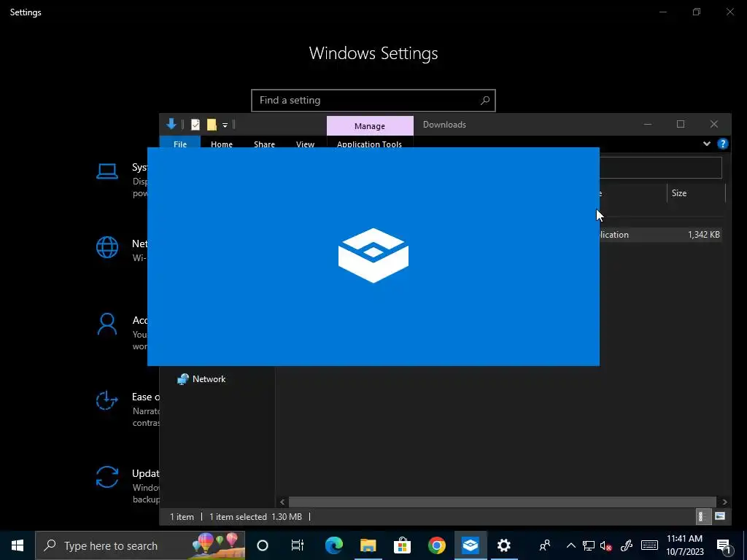
Task: Open the System laptop icon in Settings
Action: (107, 171)
